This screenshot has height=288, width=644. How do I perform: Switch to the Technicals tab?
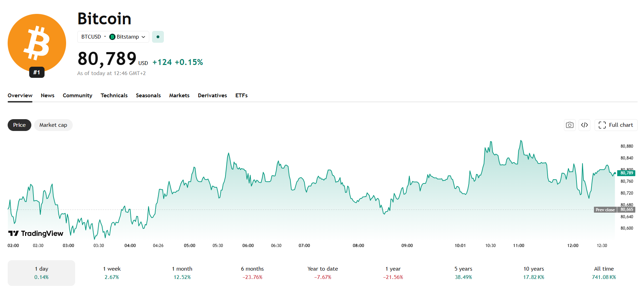point(114,96)
